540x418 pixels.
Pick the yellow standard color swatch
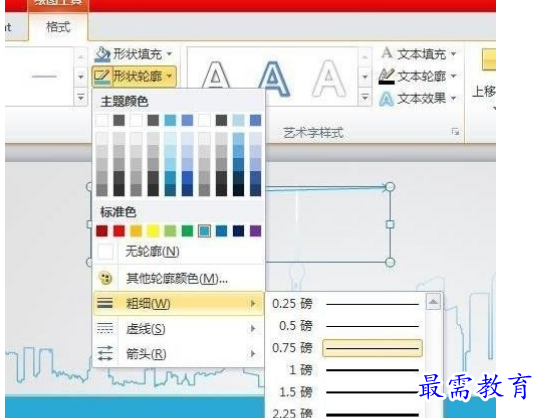pos(153,231)
